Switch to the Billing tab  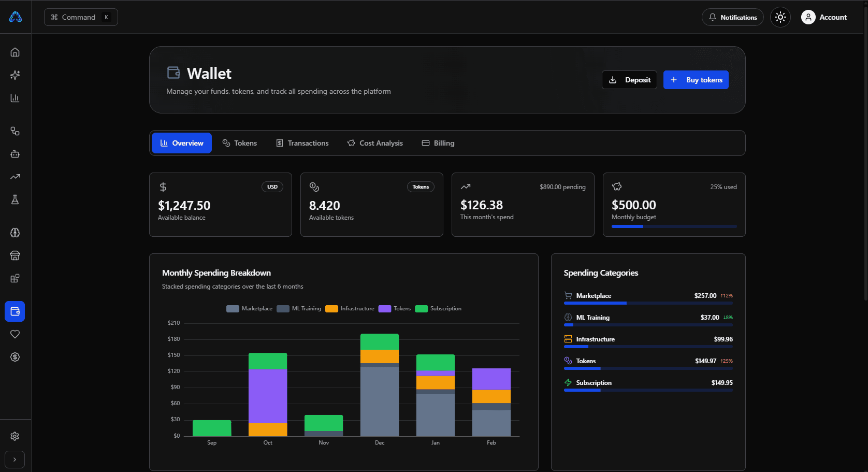[438, 143]
